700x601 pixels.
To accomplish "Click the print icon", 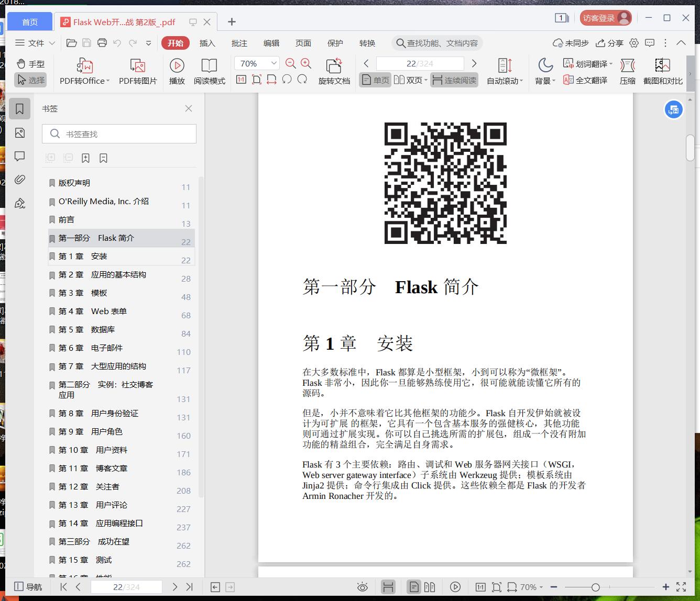I will [x=102, y=43].
